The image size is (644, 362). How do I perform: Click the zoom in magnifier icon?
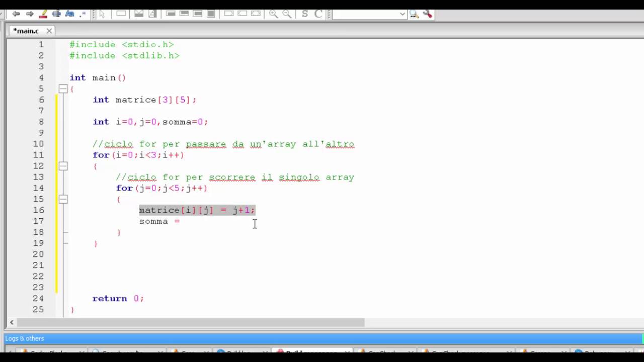(x=274, y=14)
